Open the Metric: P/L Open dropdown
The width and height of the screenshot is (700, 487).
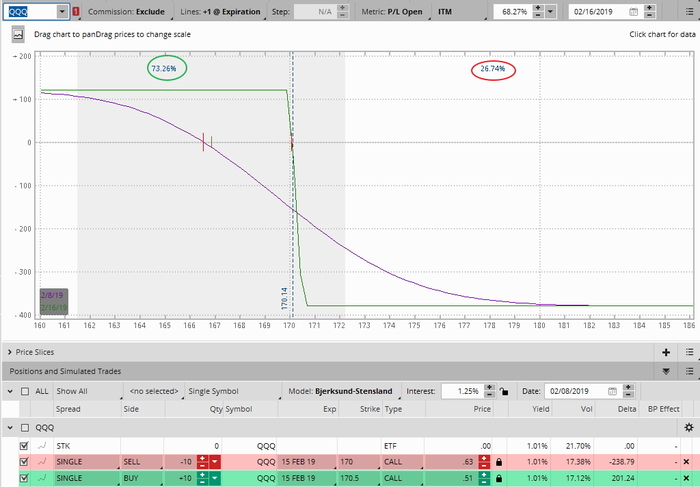pos(392,12)
